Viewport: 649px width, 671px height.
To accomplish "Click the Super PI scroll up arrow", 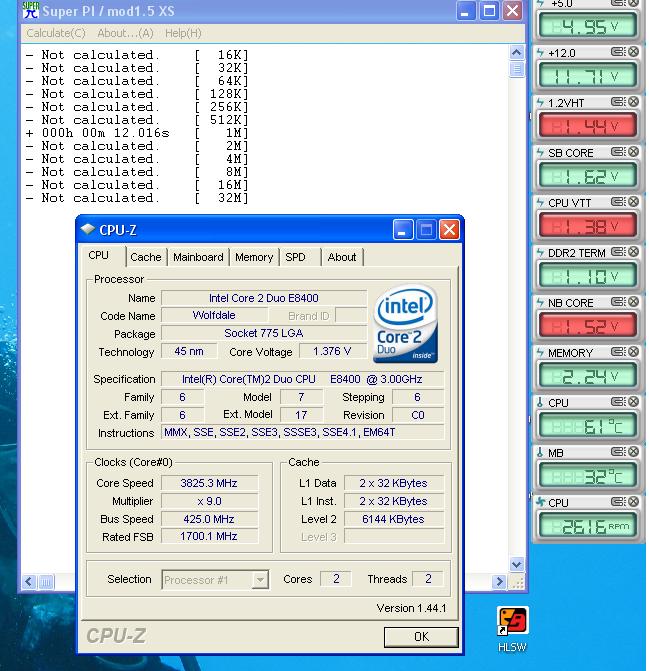I will [x=517, y=53].
